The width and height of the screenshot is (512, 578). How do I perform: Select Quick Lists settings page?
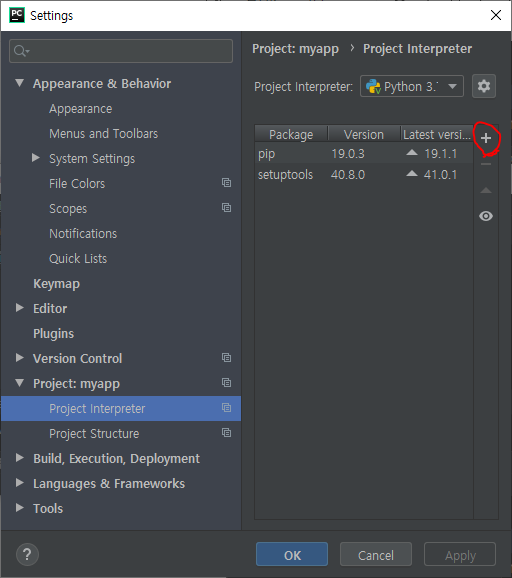click(x=78, y=258)
